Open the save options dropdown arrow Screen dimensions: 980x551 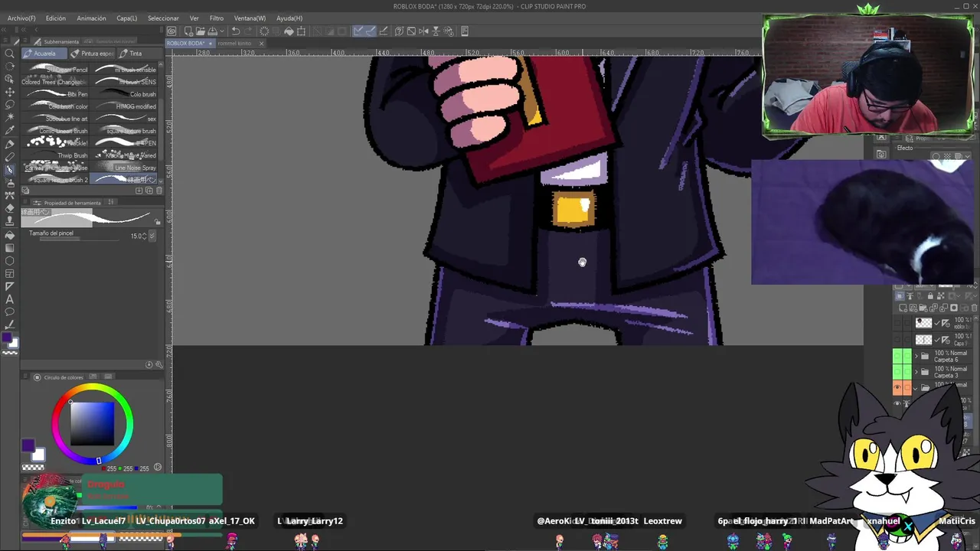[x=223, y=31]
